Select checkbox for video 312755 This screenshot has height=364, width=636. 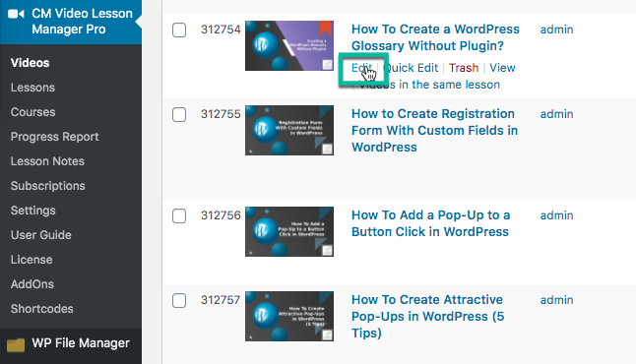coord(179,115)
